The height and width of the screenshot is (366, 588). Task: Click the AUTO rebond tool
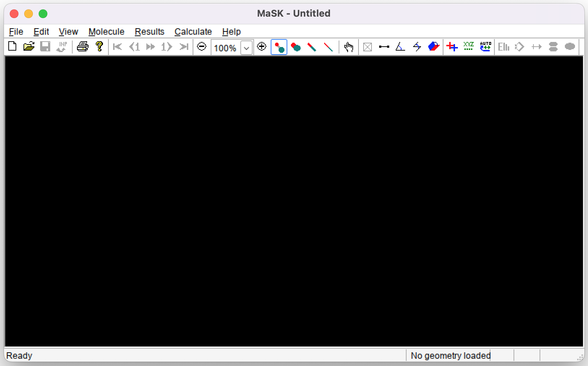pyautogui.click(x=485, y=47)
